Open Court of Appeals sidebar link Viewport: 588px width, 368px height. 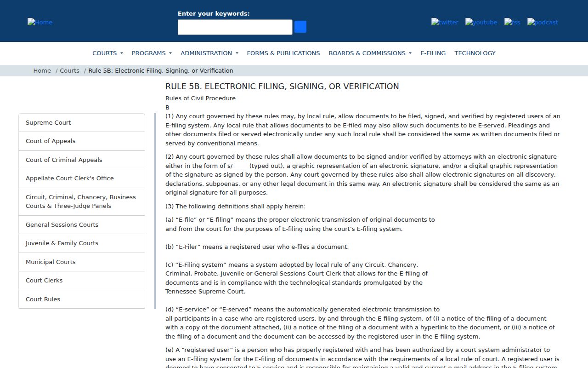point(82,141)
